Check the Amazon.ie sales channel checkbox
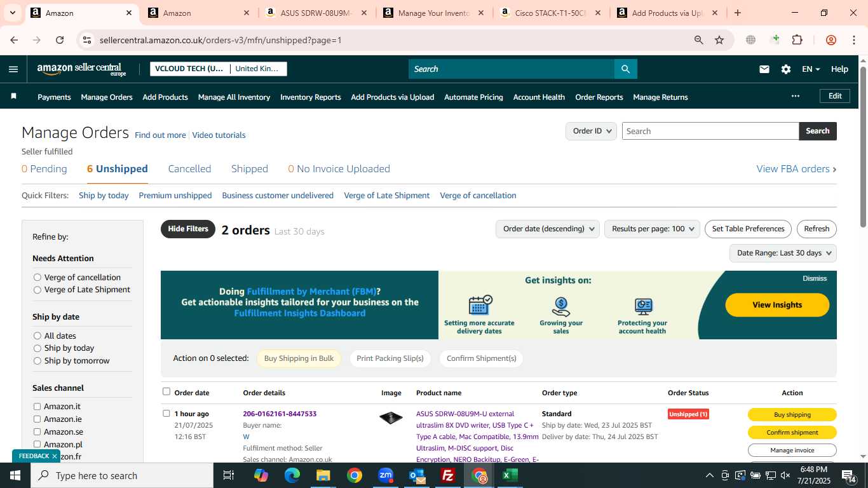Viewport: 868px width, 488px height. pyautogui.click(x=37, y=419)
